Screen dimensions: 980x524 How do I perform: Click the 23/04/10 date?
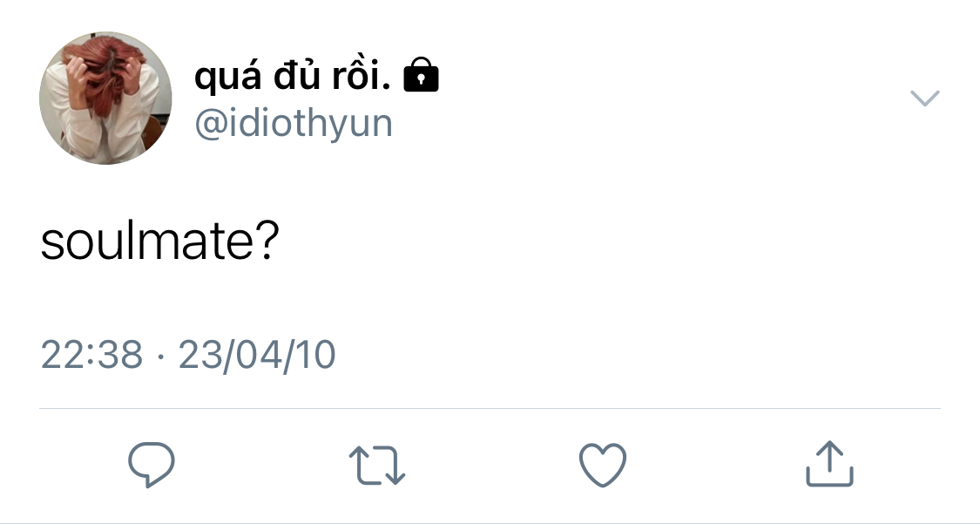pos(257,355)
